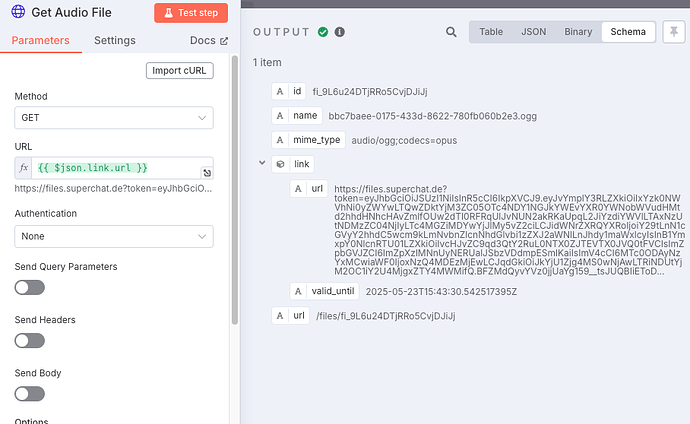Click the files.superchat.de token URL value
Image resolution: width=690 pixels, height=424 pixels.
pos(510,230)
